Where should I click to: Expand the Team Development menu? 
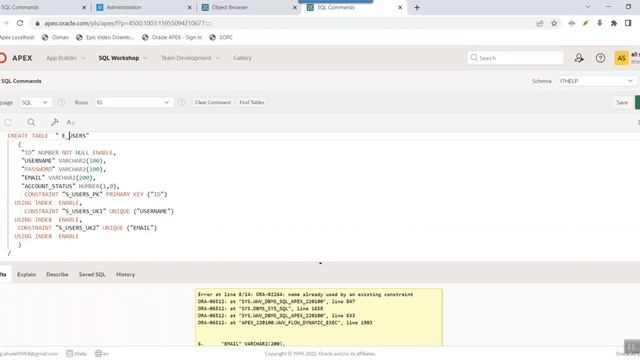coord(190,58)
